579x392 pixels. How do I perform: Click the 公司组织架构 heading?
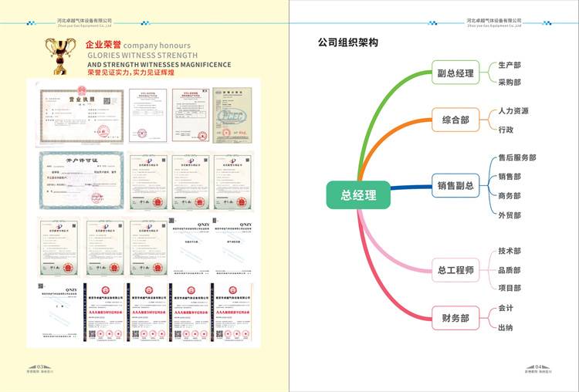(347, 43)
